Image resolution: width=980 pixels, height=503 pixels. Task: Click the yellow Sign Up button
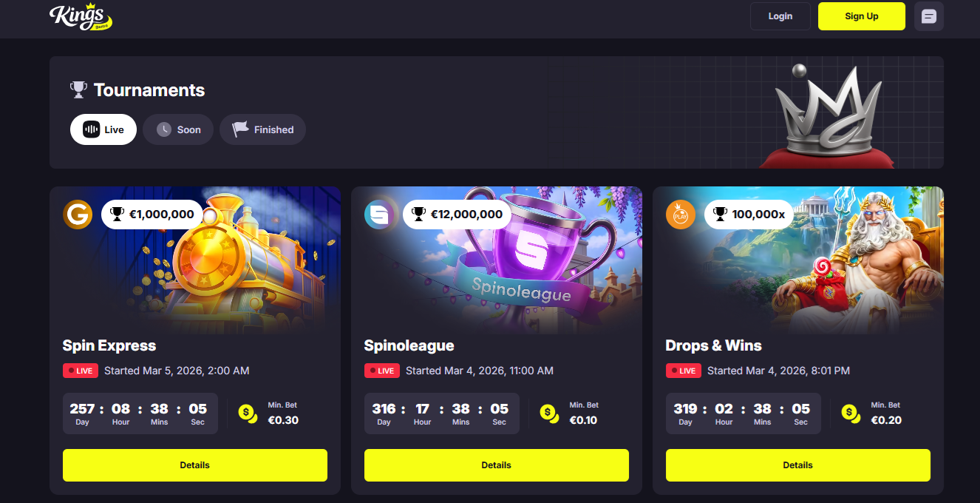(x=862, y=16)
